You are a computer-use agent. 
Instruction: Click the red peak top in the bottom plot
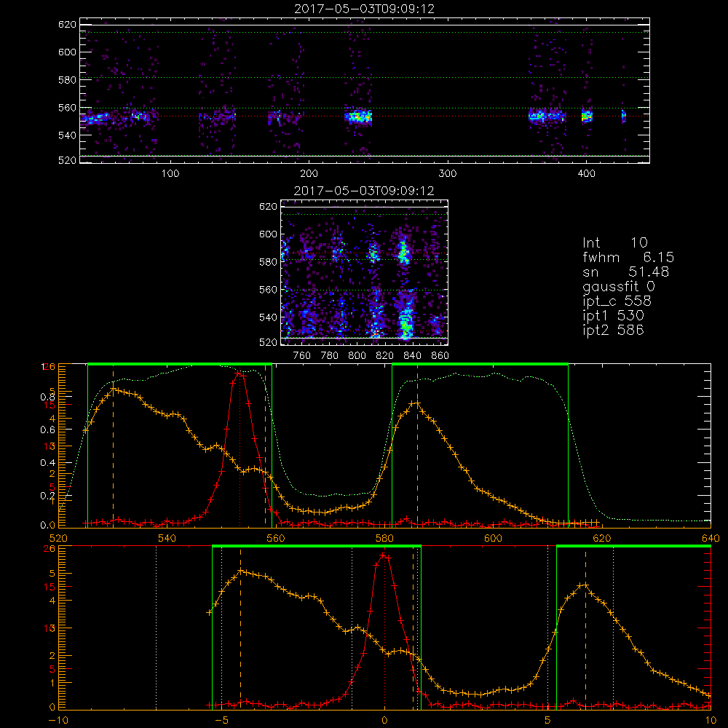click(x=384, y=555)
